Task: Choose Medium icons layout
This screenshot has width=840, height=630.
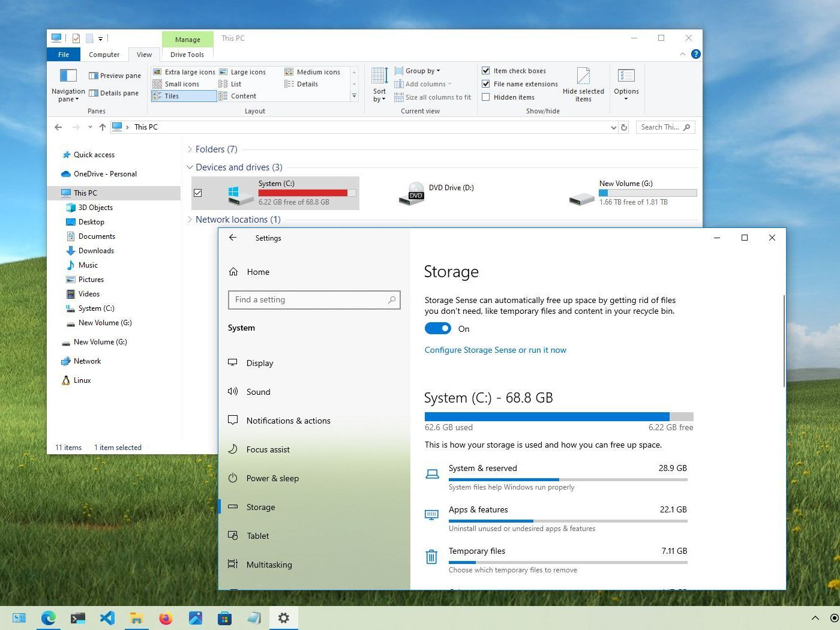Action: point(313,72)
